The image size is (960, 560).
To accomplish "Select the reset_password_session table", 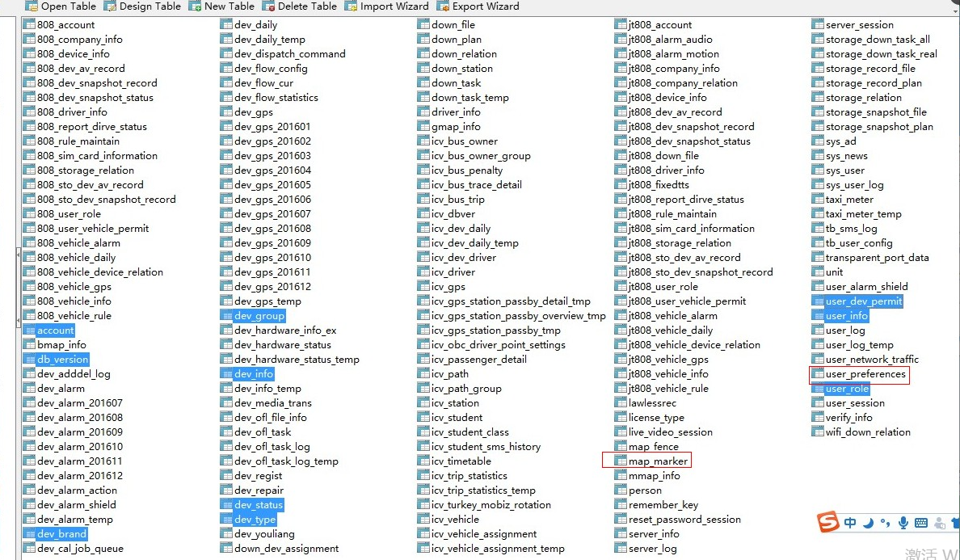I will (x=685, y=520).
